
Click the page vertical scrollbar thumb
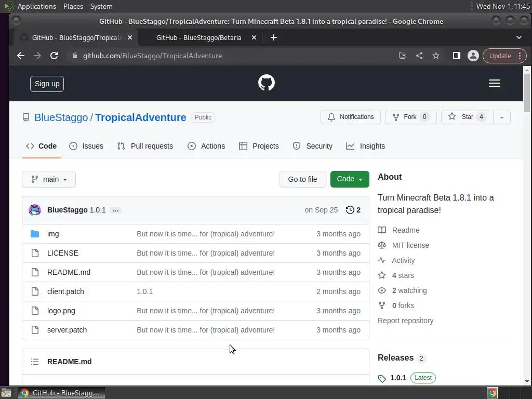[x=527, y=92]
